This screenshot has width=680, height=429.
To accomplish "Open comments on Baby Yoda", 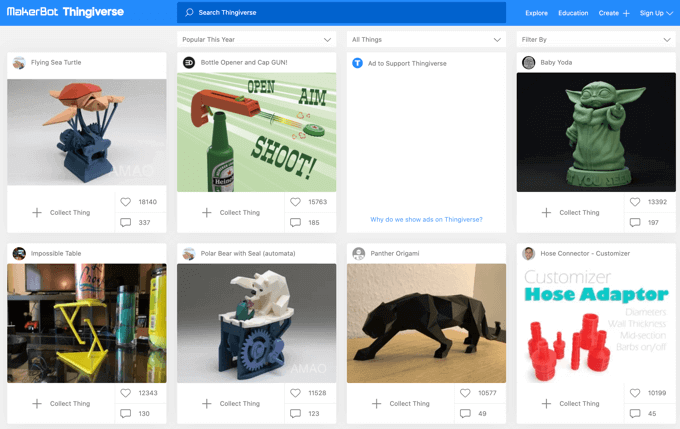I will pyautogui.click(x=635, y=223).
